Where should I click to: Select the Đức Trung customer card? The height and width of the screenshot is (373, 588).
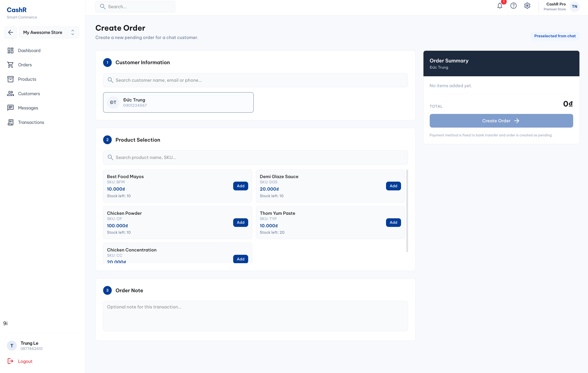coord(178,102)
